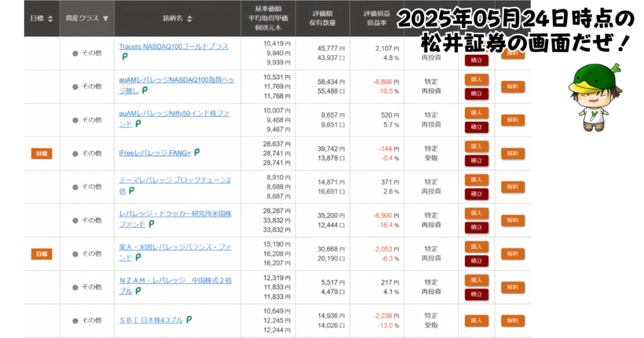This screenshot has width=644, height=338.
Task: Click 購入 for auAMレバレッジNASDAQ100為替ヘッジ無し
Action: [x=477, y=79]
